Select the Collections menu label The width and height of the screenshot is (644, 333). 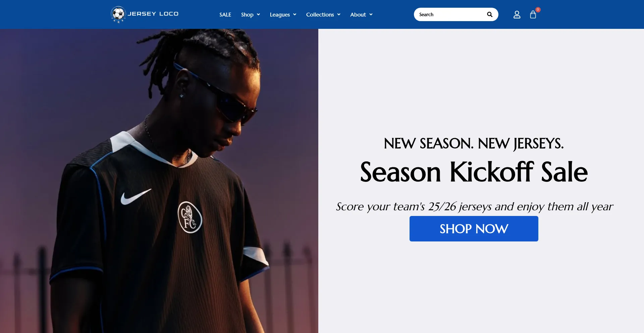pyautogui.click(x=320, y=14)
